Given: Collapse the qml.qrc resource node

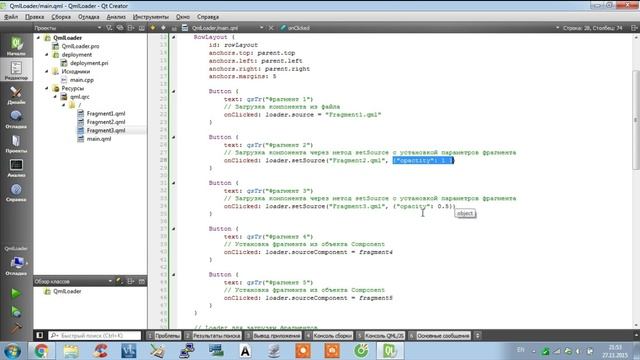Looking at the screenshot, I should (55, 97).
